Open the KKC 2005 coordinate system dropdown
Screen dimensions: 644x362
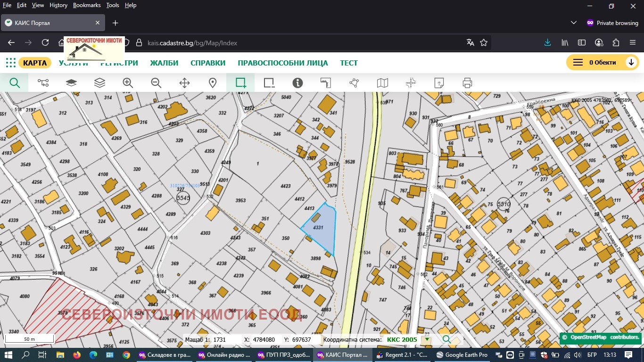pos(427,339)
